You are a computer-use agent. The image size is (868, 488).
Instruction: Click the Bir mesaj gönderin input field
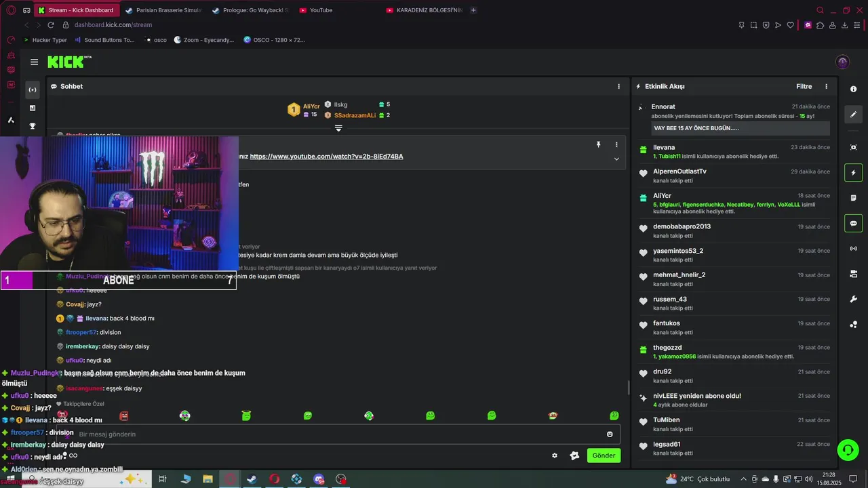[x=338, y=434]
